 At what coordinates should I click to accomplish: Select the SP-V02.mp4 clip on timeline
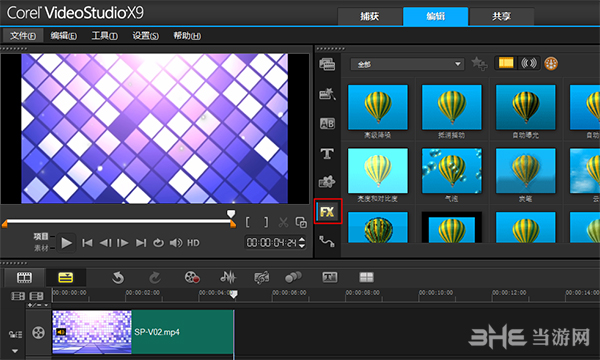pos(143,332)
